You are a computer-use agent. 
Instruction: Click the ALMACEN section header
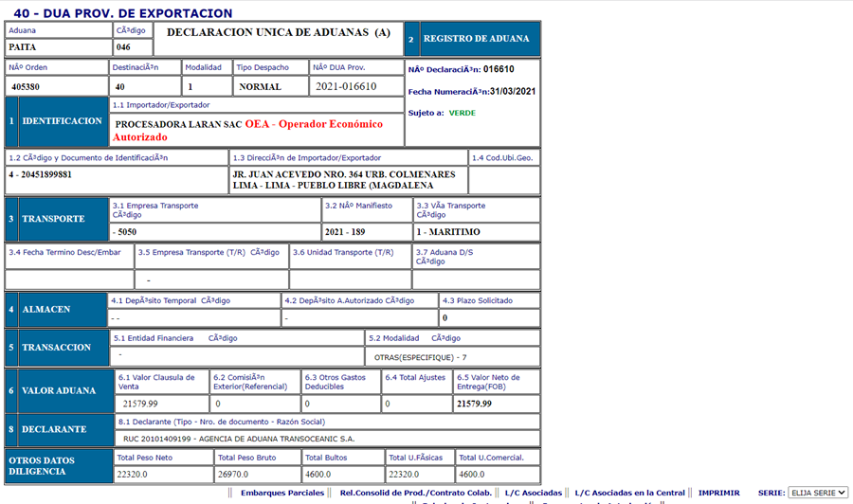point(46,309)
